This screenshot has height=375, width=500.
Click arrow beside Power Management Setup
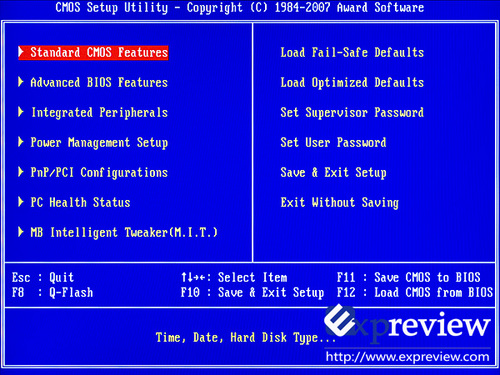[21, 142]
